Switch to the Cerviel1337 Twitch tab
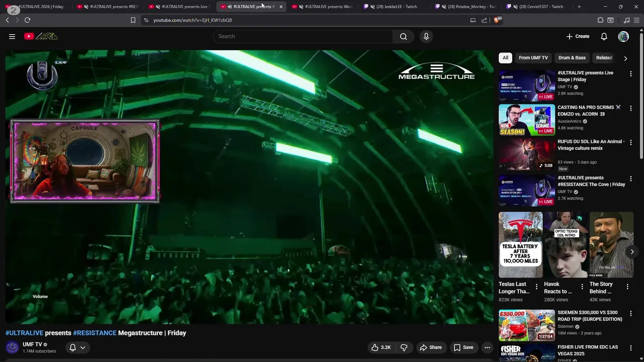Viewport: 644px width, 362px height. (537, 7)
